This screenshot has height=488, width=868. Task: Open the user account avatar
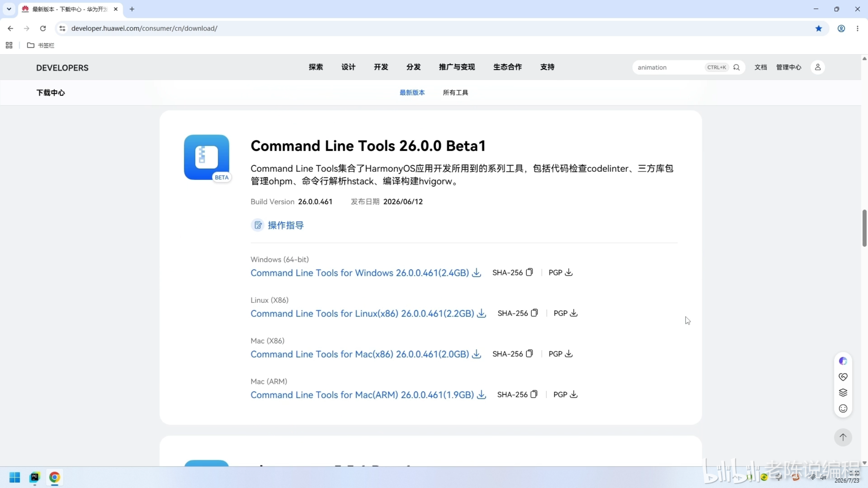(818, 67)
